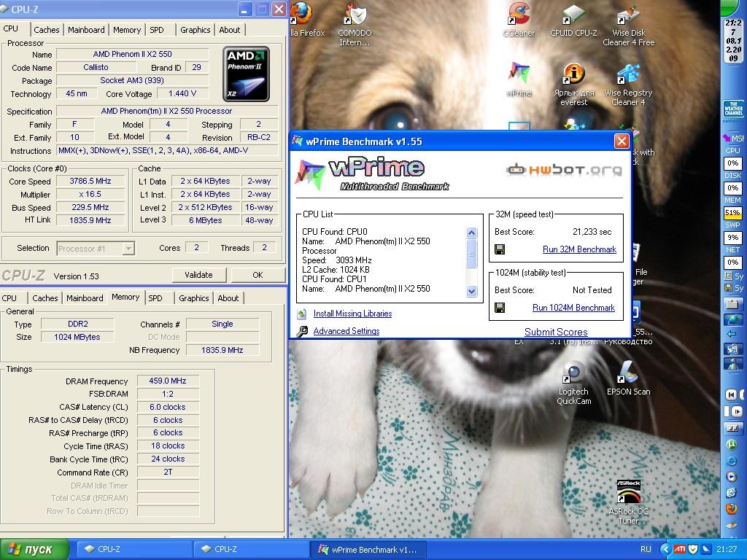The height and width of the screenshot is (560, 747).
Task: Switch to SPD tab in the lower CPU-Z window
Action: [155, 298]
